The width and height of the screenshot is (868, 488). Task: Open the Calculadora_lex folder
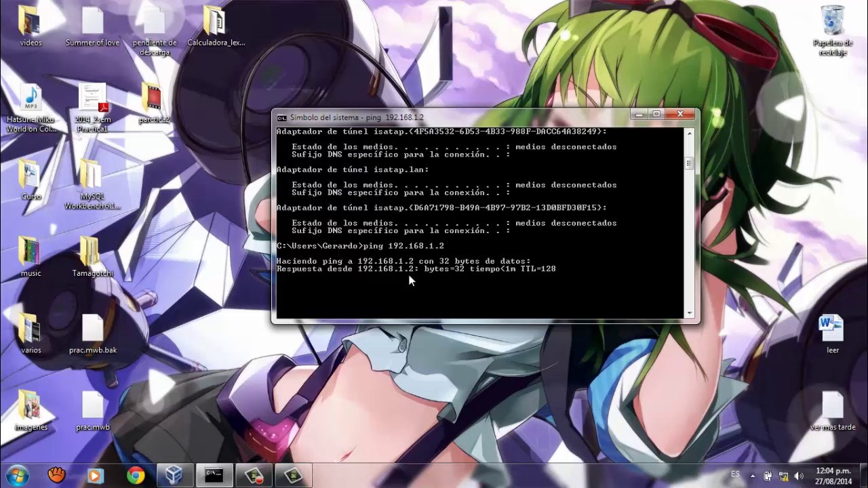[x=216, y=26]
